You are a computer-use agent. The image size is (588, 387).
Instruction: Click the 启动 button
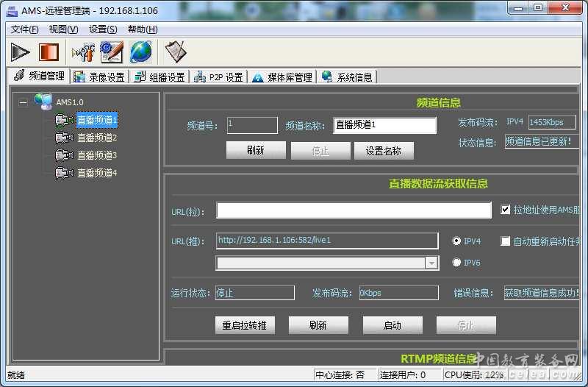click(392, 325)
